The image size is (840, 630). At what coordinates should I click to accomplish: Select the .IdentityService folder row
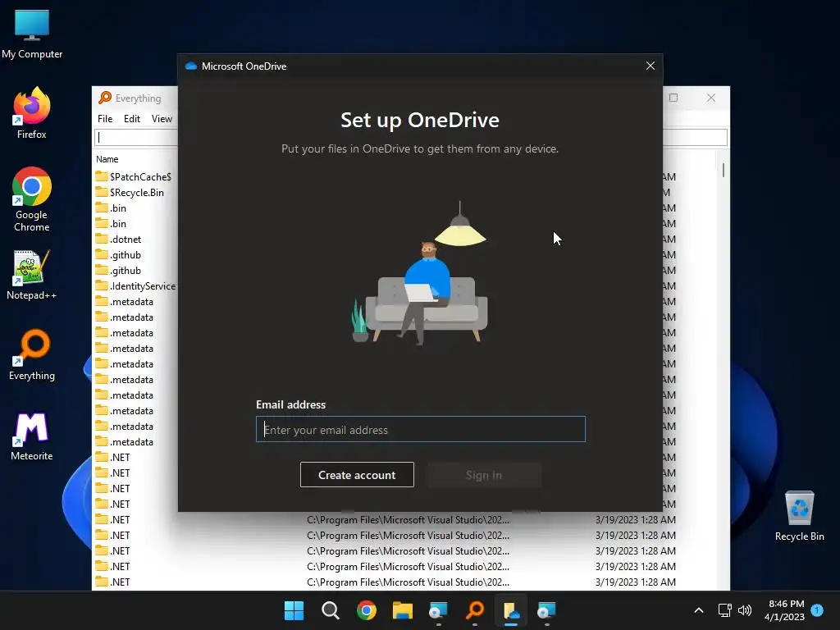click(x=135, y=286)
